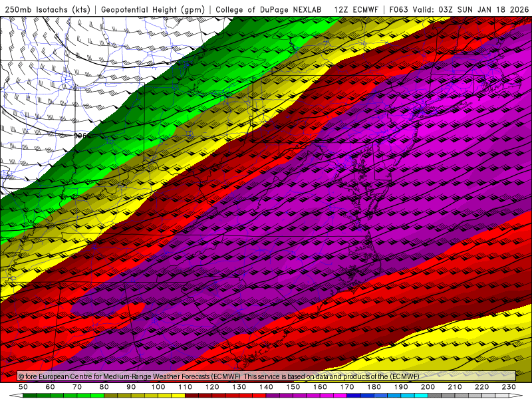Click the '230' legend value
Image resolution: width=532 pixels, height=399 pixels.
click(509, 387)
